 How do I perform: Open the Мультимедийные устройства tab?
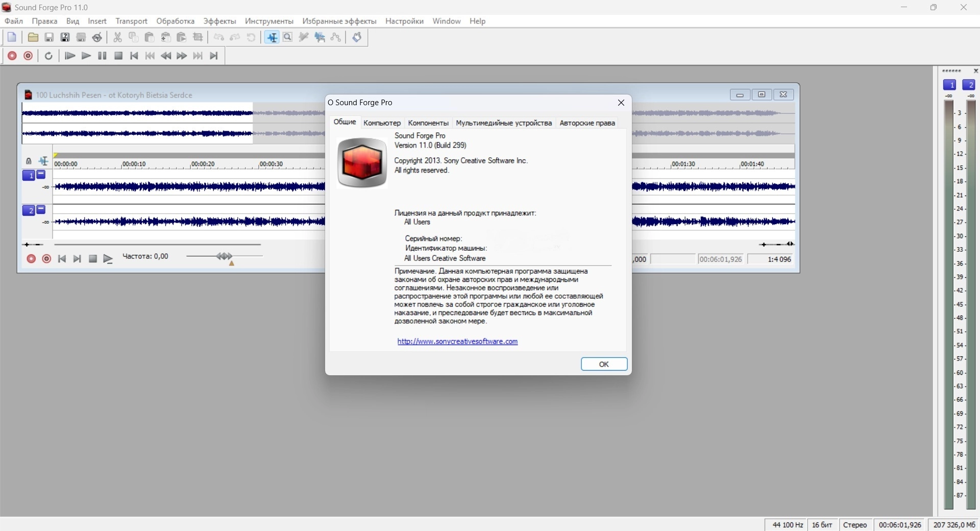[x=504, y=123]
